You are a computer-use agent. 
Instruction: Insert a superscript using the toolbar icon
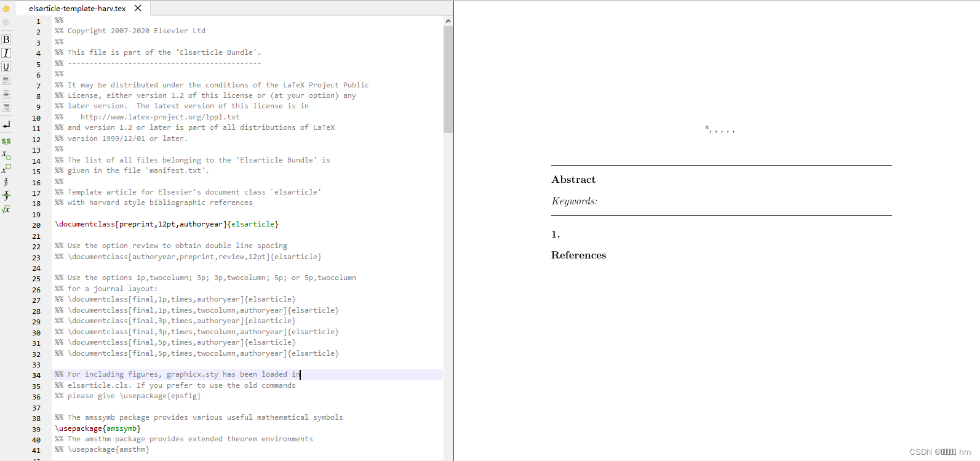[6, 168]
